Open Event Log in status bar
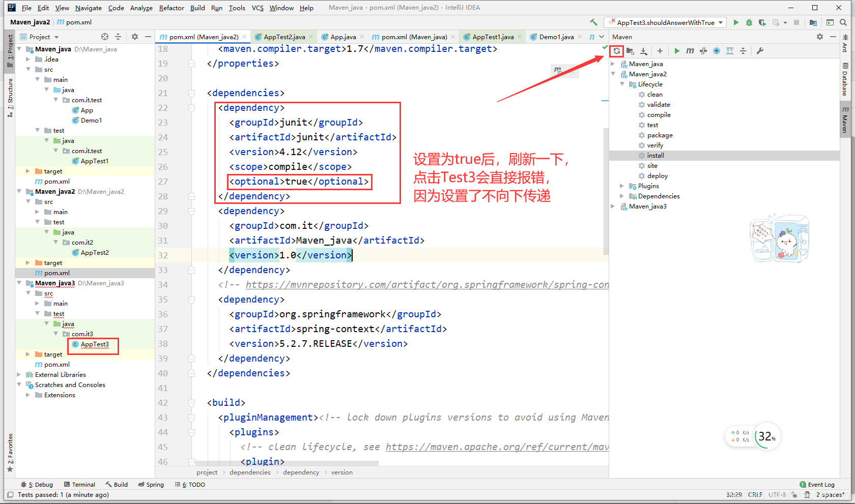This screenshot has height=504, width=855. 817,485
